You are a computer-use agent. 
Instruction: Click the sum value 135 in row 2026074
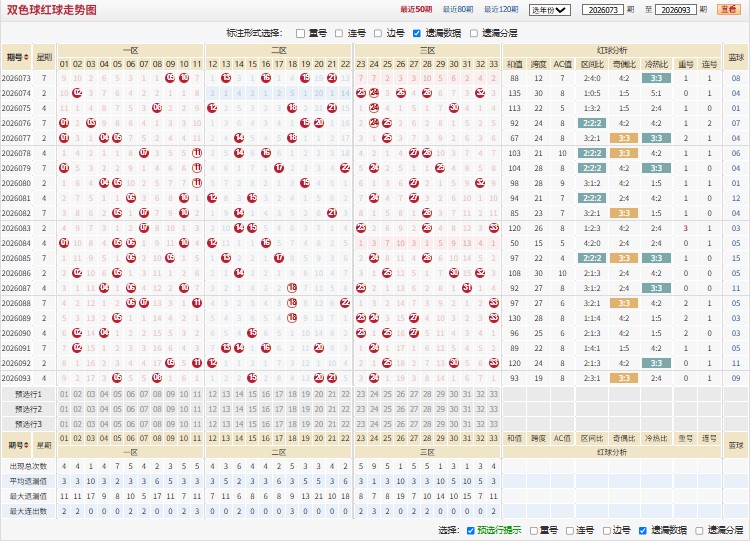click(514, 93)
